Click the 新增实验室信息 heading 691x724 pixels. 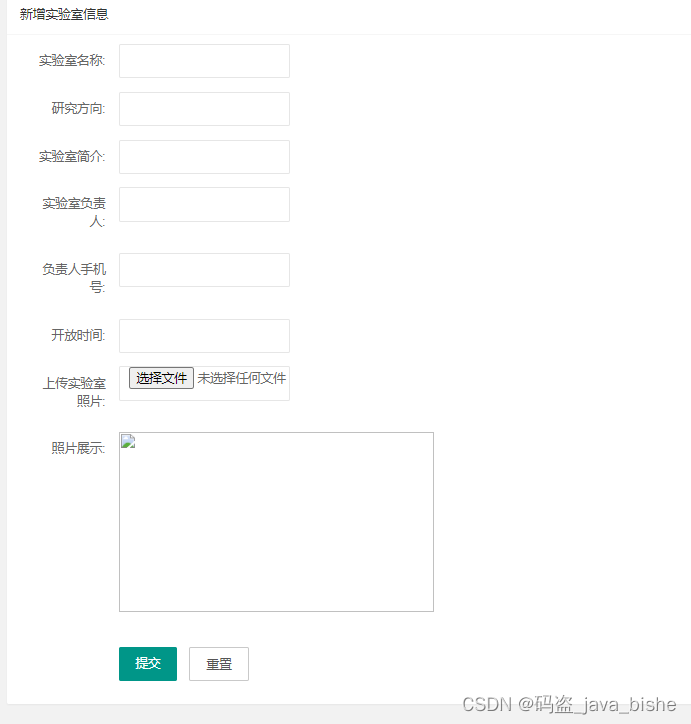click(64, 14)
